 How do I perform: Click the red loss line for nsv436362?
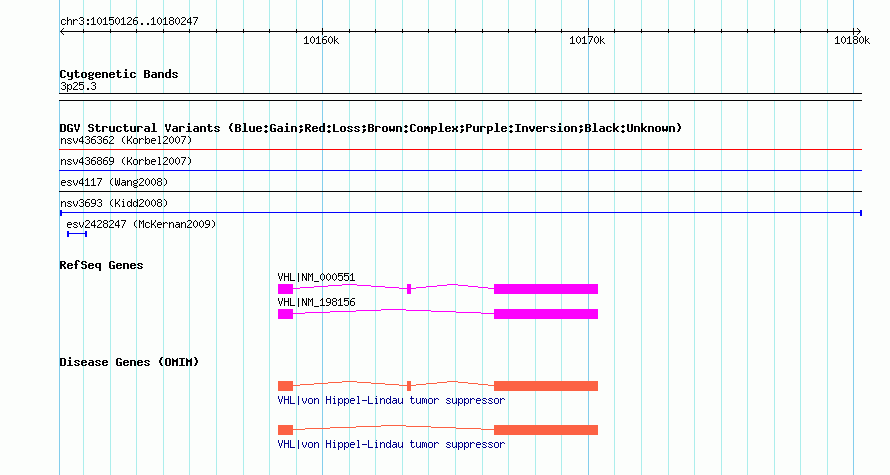460,150
